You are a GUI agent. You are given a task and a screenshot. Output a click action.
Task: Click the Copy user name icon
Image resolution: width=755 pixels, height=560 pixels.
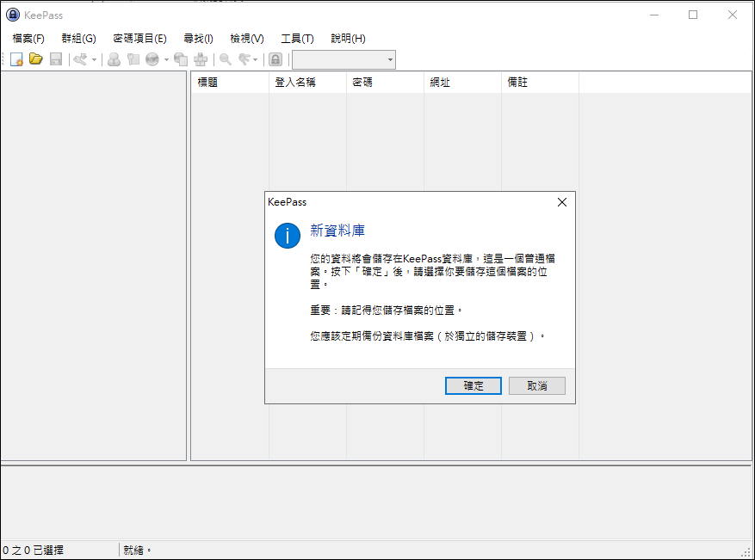[x=114, y=59]
